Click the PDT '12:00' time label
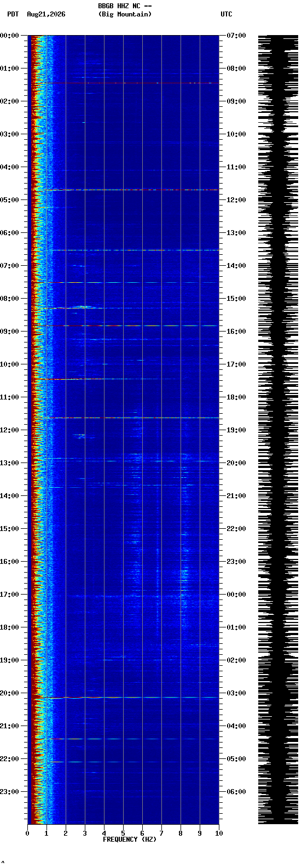302x868 pixels. pos(9,430)
